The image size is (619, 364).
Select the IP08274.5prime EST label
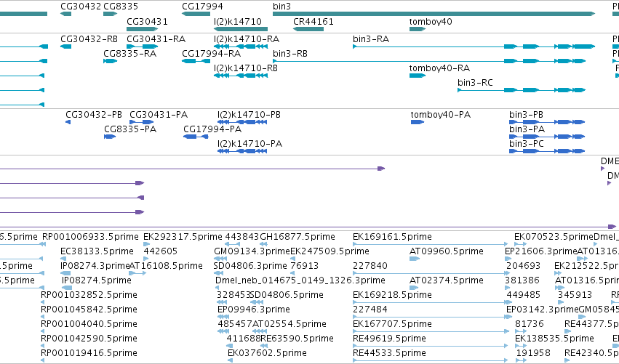coord(97,280)
